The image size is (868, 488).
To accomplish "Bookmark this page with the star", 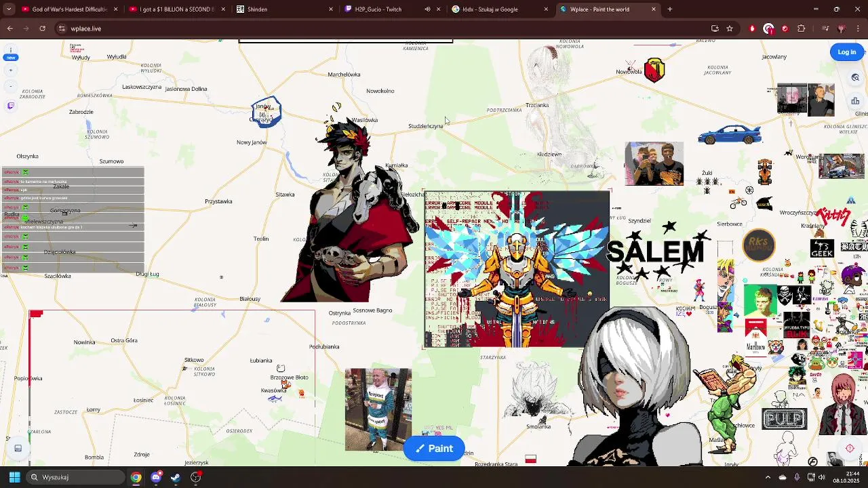I will click(x=730, y=28).
